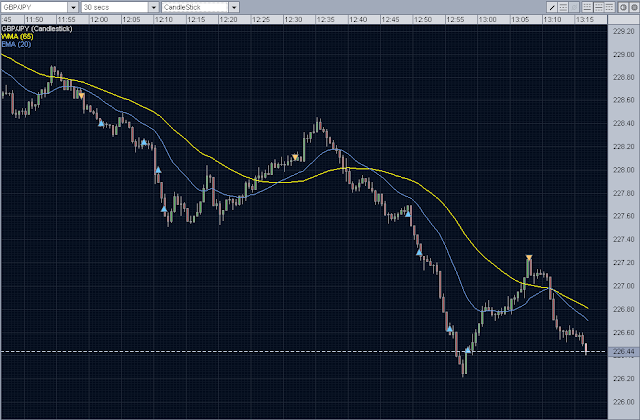Click the 227.60 price axis label
The width and height of the screenshot is (640, 420).
coord(624,216)
